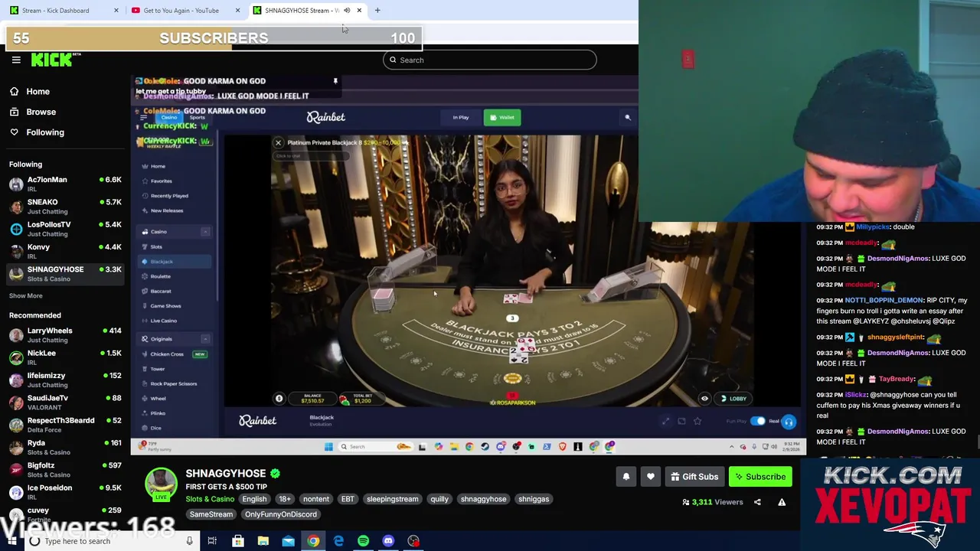Open Microsoft Edge from the taskbar

click(x=338, y=541)
